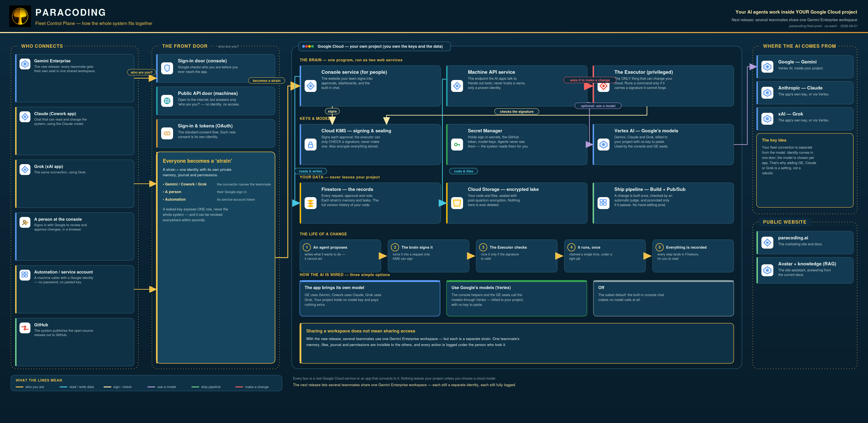This screenshot has height=423, width=868.
Task: Click the Sign-in door shield icon
Action: [x=167, y=68]
